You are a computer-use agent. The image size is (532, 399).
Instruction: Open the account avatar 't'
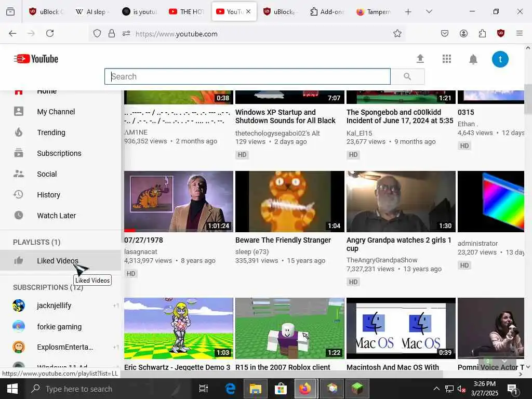tap(500, 59)
